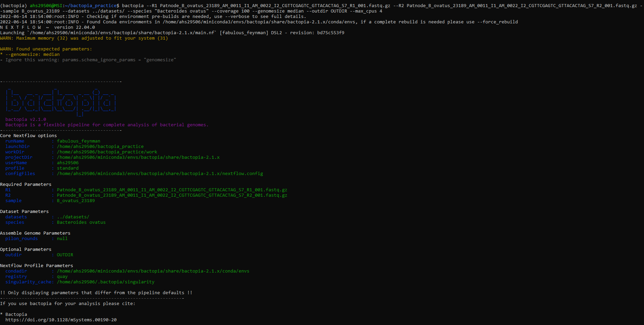Screen dimensions: 644x325
Task: Click the workDir path ending in /work
Action: pyautogui.click(x=107, y=152)
